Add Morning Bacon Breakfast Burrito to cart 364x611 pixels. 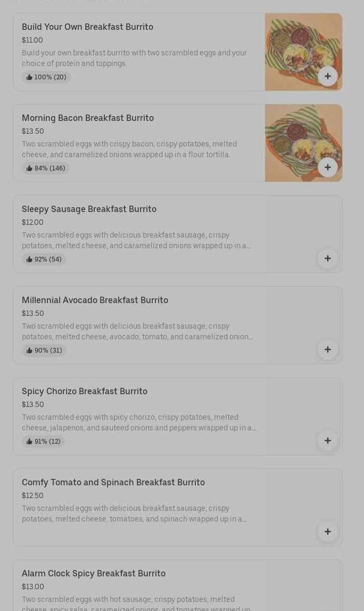(327, 167)
